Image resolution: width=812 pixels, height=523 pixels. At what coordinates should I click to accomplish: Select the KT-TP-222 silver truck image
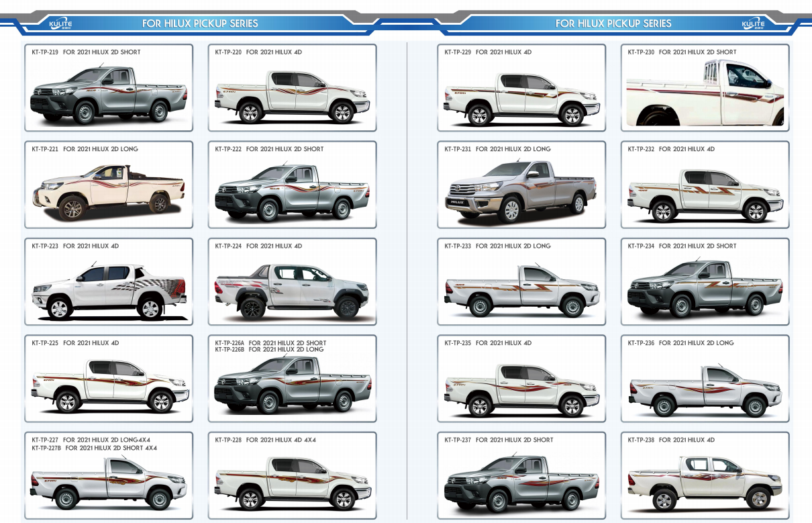[x=292, y=192]
